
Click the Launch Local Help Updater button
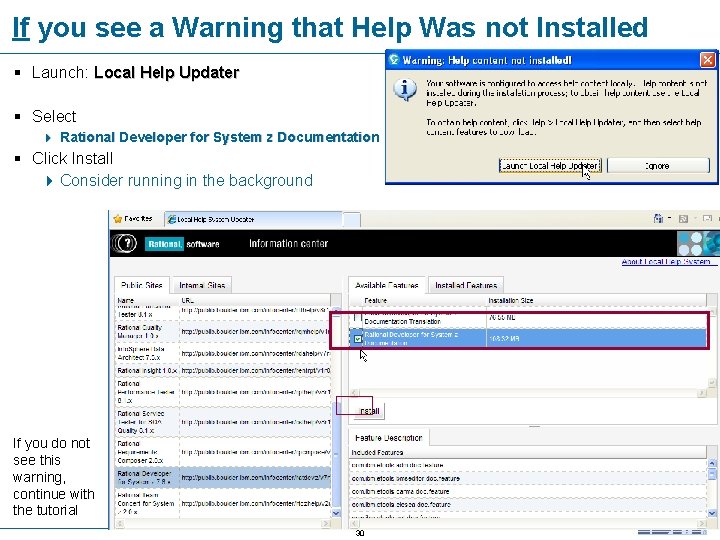coord(550,166)
